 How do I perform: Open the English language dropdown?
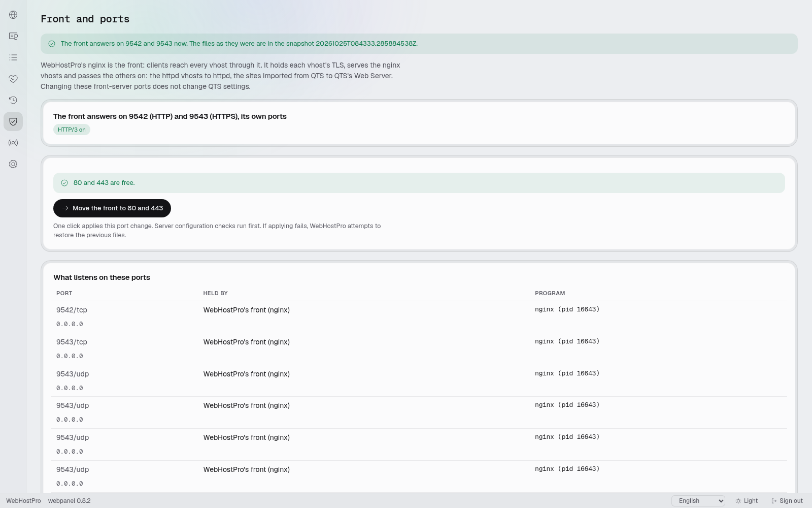[698, 501]
